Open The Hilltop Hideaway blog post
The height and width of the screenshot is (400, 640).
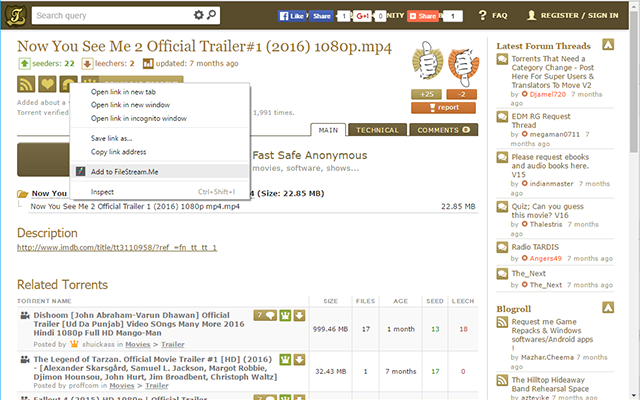coord(550,384)
